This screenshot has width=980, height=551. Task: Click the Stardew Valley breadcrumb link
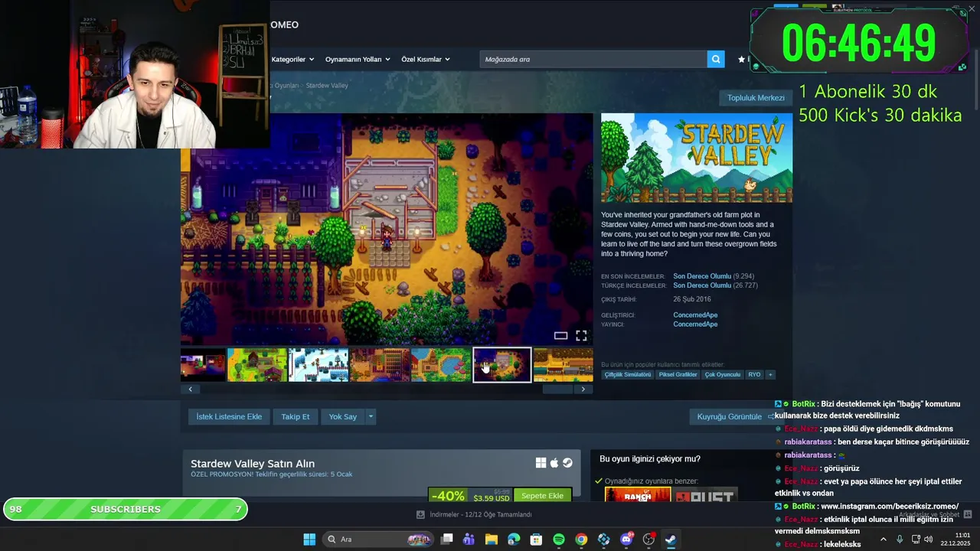(x=327, y=86)
